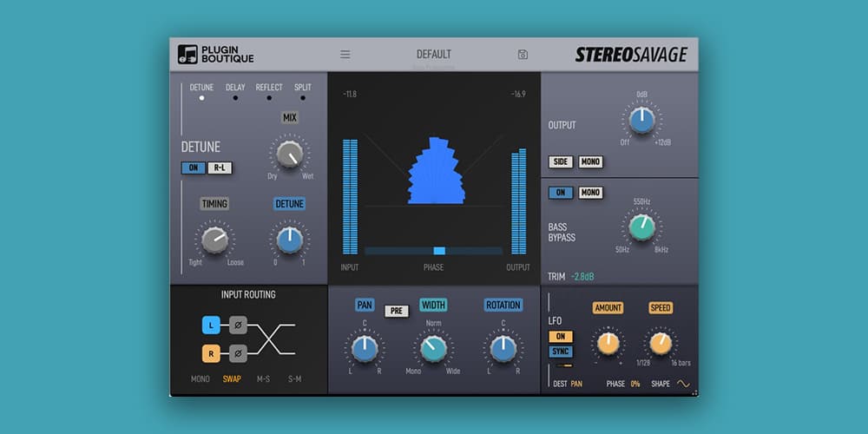Adjust the Bass Bypass frequency knob
868x434 pixels.
[x=641, y=227]
